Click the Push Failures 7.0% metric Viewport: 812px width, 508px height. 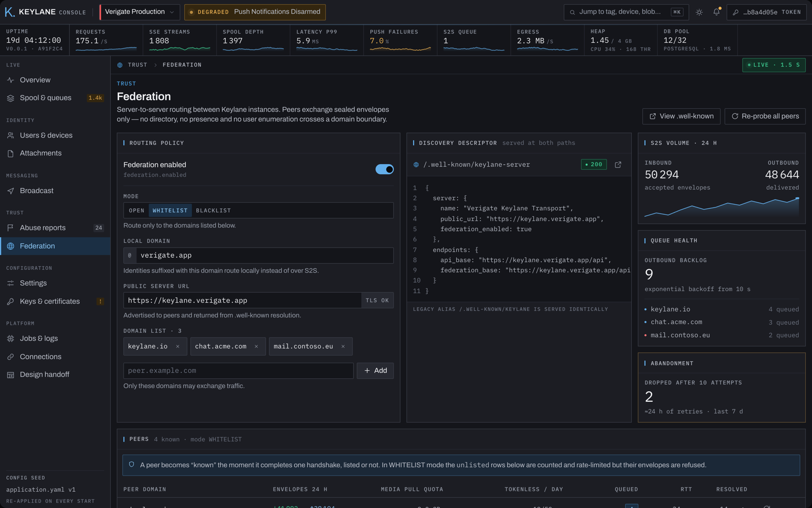pyautogui.click(x=400, y=41)
